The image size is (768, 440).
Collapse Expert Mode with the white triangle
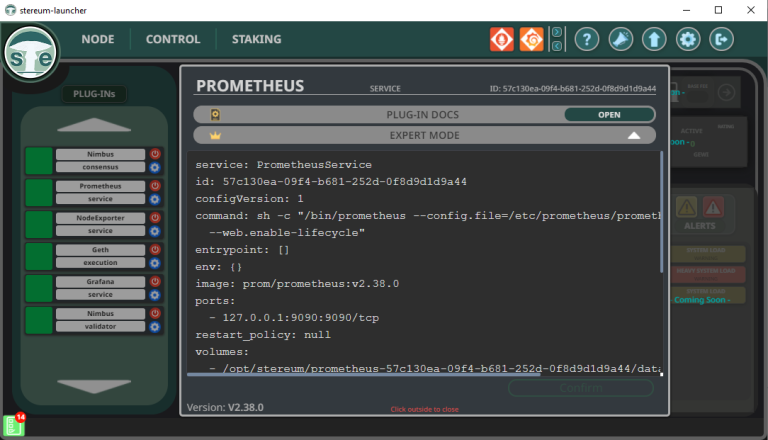tap(634, 135)
